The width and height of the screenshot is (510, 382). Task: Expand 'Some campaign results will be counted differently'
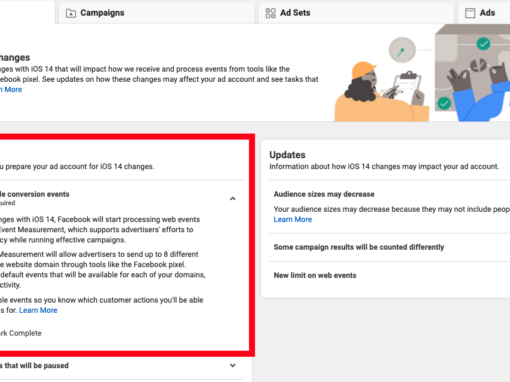coord(359,247)
